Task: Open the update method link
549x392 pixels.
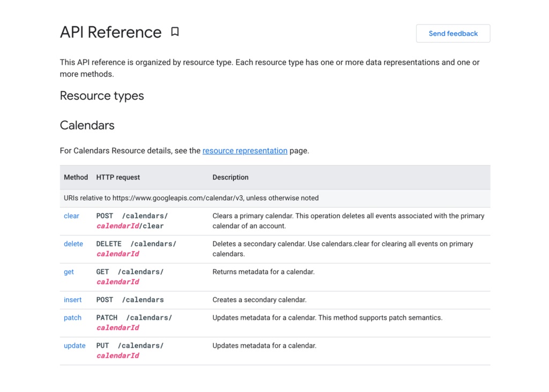Action: tap(75, 346)
